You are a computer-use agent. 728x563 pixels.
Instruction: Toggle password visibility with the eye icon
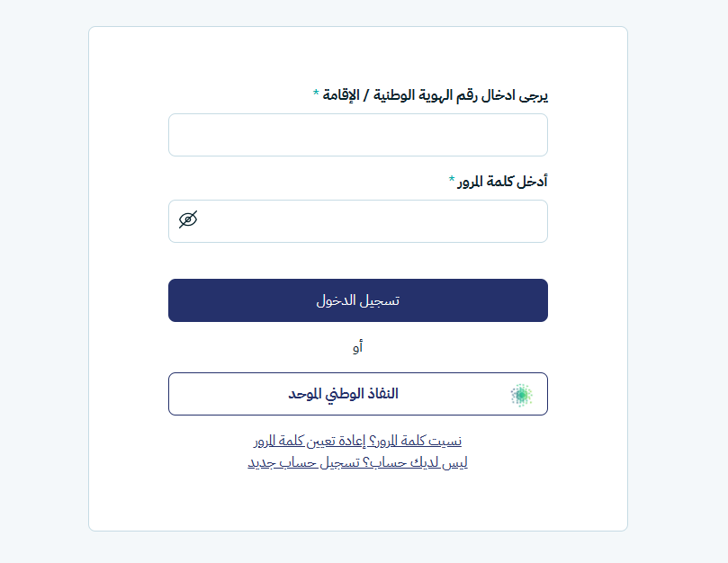click(188, 219)
